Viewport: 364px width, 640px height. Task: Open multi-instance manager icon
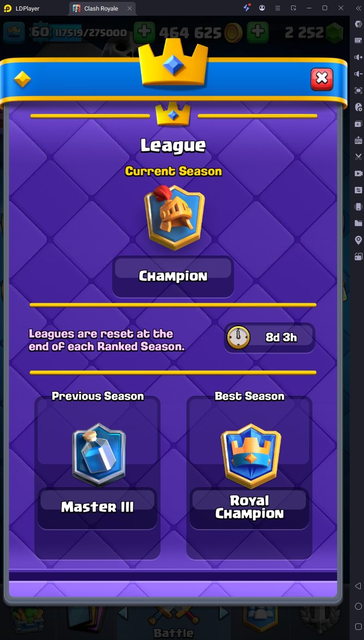[x=358, y=124]
